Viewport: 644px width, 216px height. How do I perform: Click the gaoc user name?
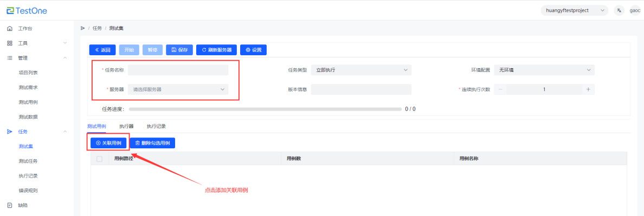tap(635, 11)
